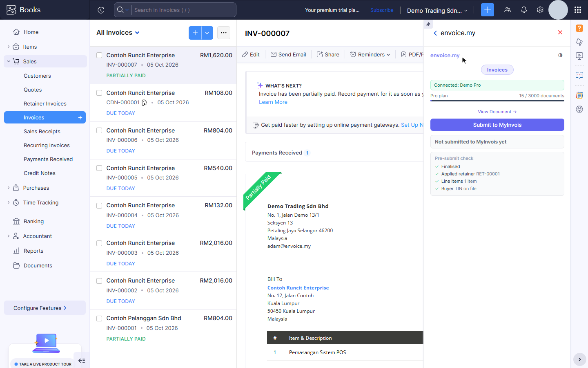This screenshot has height=368, width=588.
Task: Open Credit Notes in sidebar
Action: click(x=40, y=173)
